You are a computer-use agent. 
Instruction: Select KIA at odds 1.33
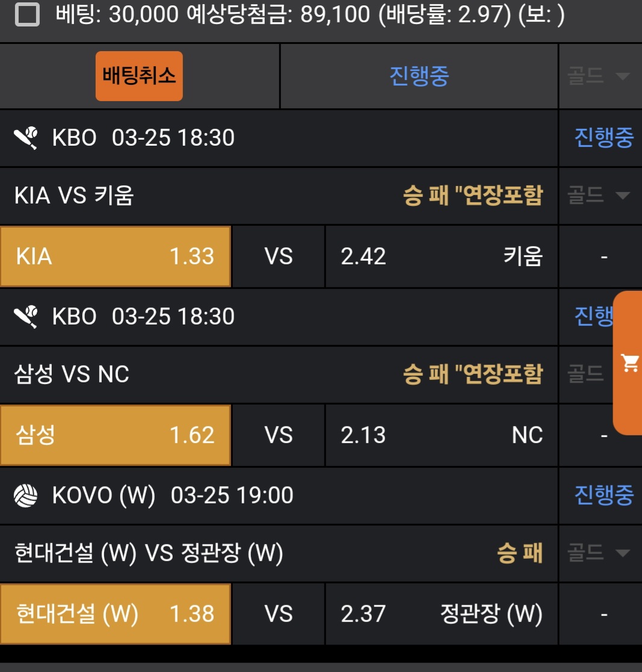tap(115, 257)
